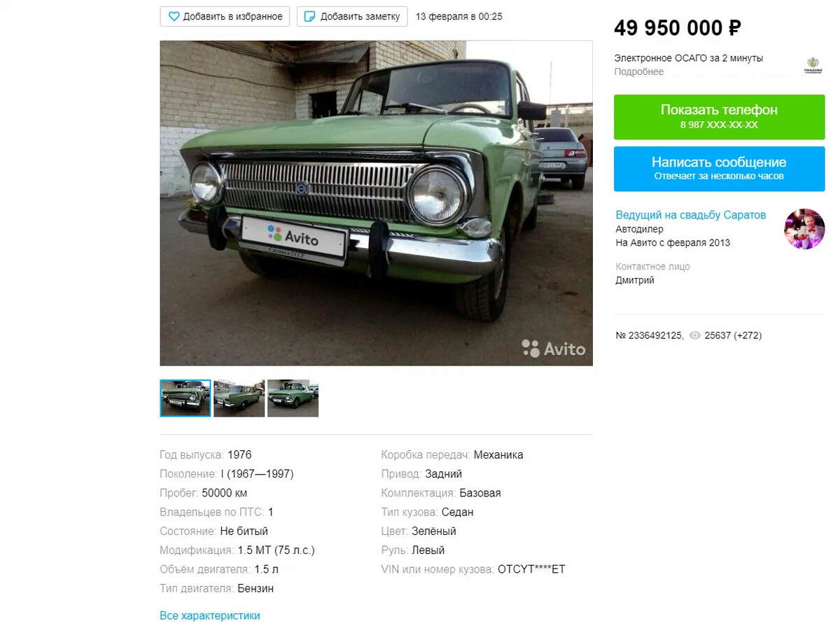
Task: Click the Написать сообщение blue button
Action: pyautogui.click(x=719, y=169)
